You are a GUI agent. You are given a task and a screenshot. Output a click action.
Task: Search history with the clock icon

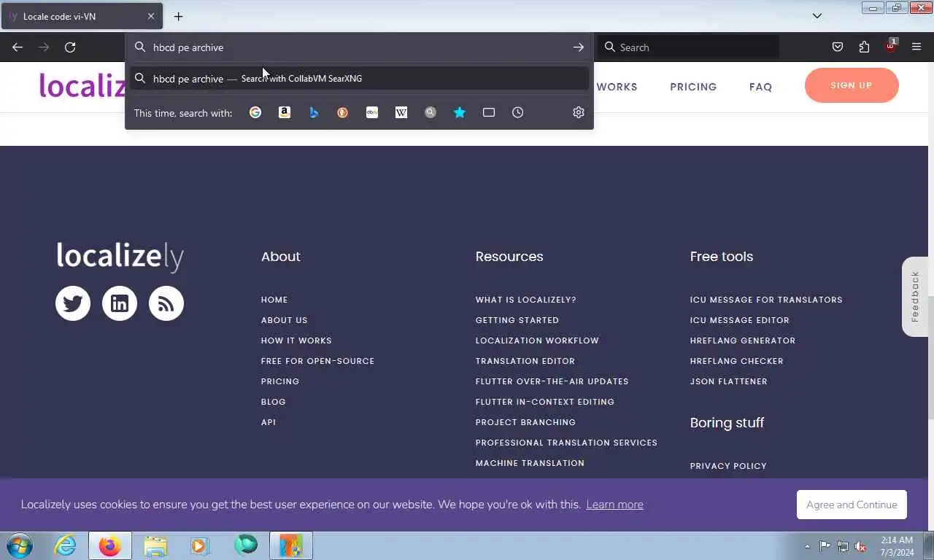click(x=518, y=112)
